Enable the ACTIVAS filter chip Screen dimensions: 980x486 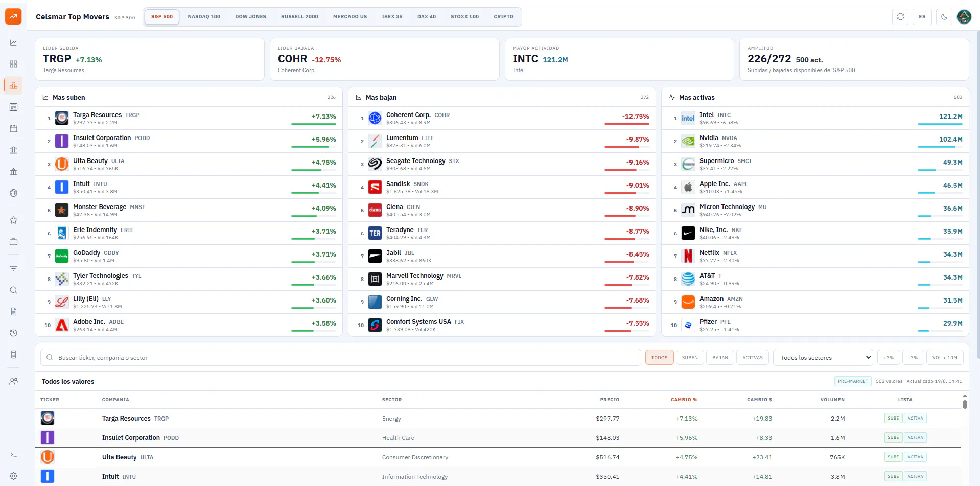pos(753,358)
